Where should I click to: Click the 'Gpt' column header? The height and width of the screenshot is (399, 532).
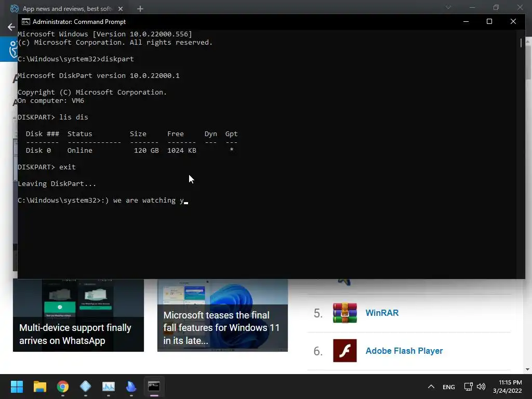pyautogui.click(x=231, y=134)
